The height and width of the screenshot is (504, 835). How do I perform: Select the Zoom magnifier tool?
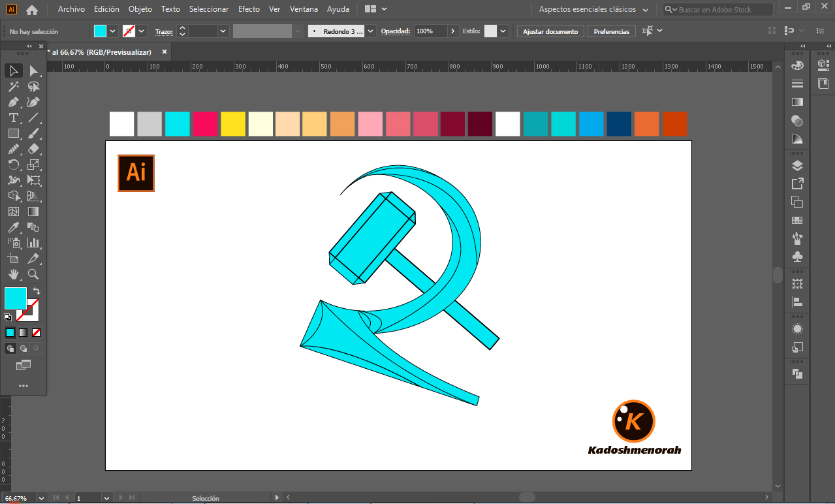(33, 274)
